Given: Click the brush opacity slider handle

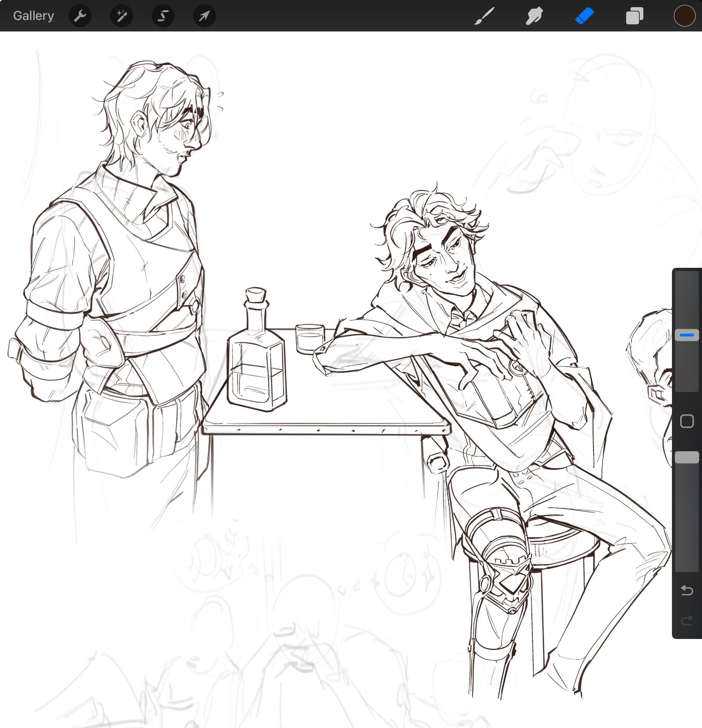Looking at the screenshot, I should click(x=687, y=457).
